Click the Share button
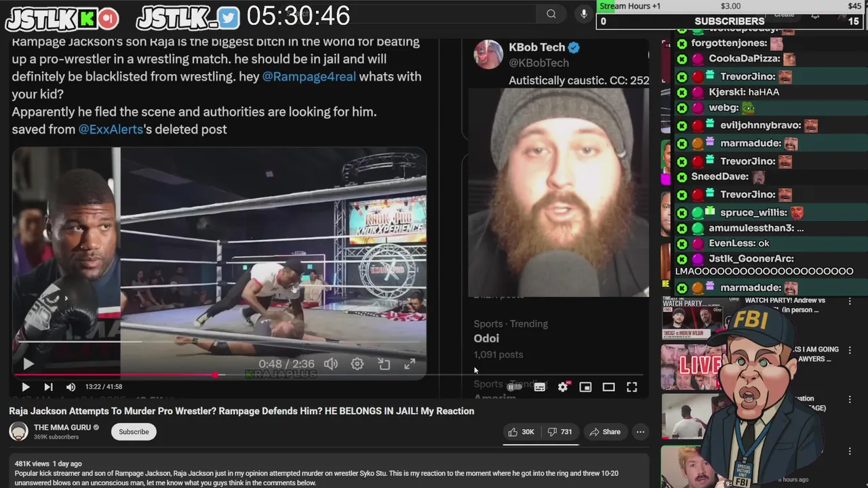 pos(604,432)
